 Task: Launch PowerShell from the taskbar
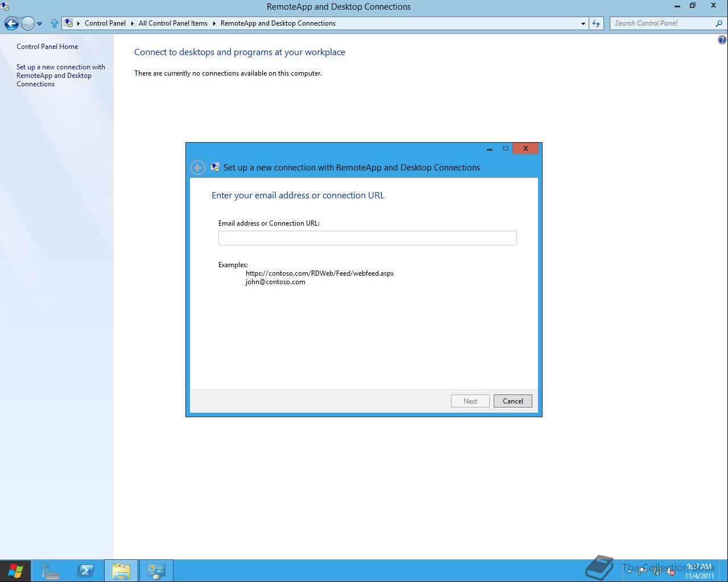point(86,571)
